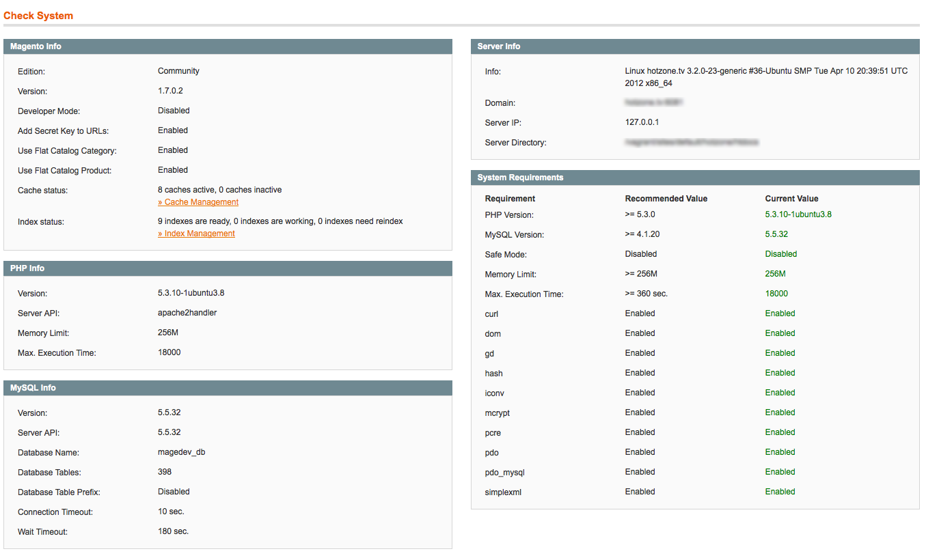Click the Current Value column header
The height and width of the screenshot is (560, 926).
coord(791,199)
